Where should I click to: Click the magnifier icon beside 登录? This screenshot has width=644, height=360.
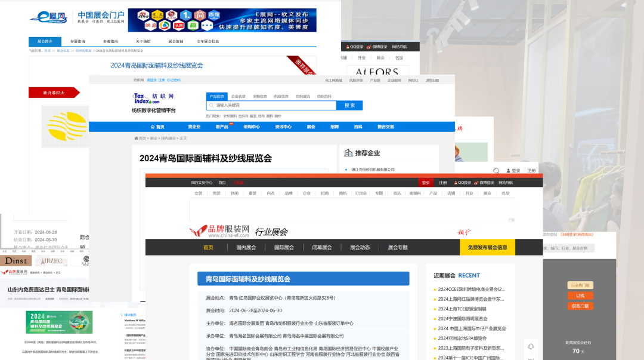coord(496,171)
